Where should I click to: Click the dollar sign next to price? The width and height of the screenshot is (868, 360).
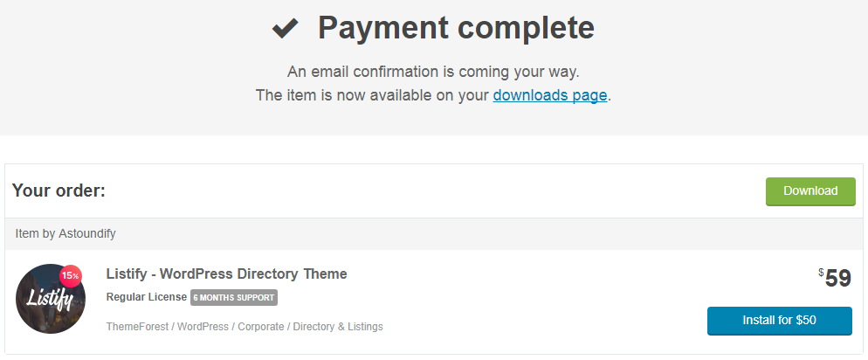tap(821, 273)
